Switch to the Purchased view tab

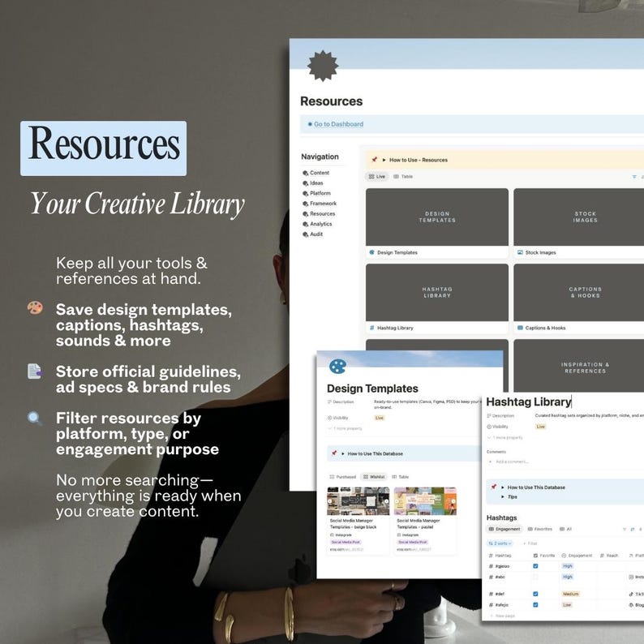tap(342, 477)
